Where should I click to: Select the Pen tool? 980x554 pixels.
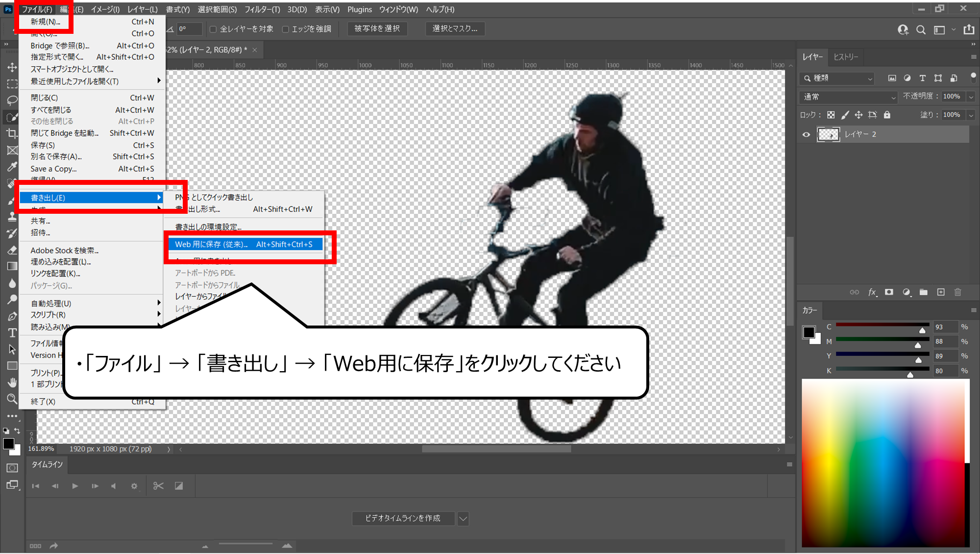pyautogui.click(x=12, y=316)
